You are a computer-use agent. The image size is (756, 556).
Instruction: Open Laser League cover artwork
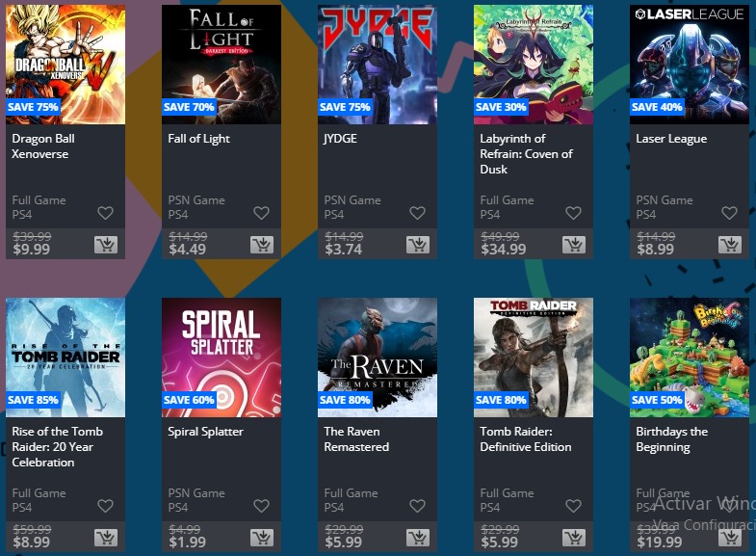pyautogui.click(x=690, y=65)
